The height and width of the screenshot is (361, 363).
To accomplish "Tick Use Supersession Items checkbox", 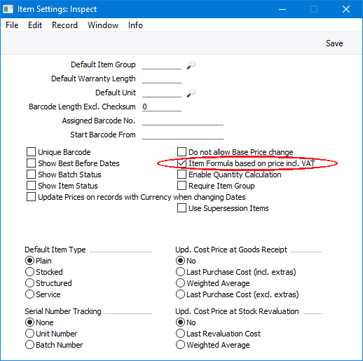I will point(182,208).
